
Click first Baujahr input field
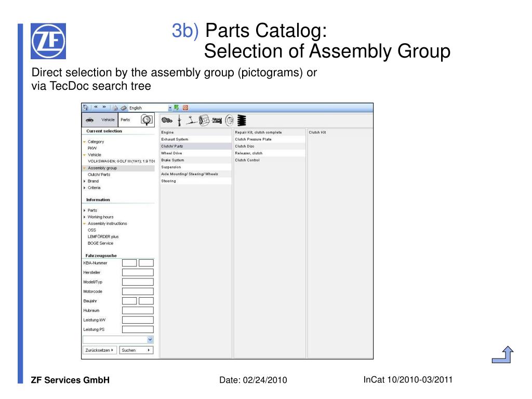point(129,301)
